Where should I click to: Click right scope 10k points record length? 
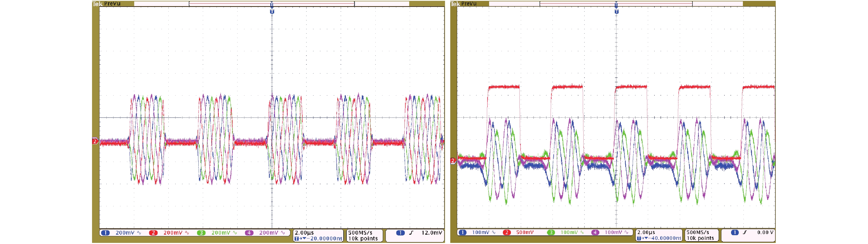click(700, 238)
